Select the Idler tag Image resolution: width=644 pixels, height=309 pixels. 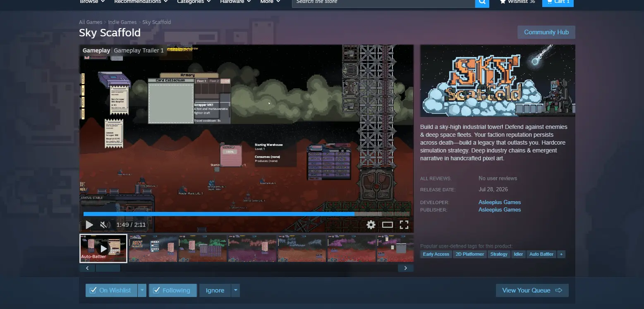tap(518, 254)
